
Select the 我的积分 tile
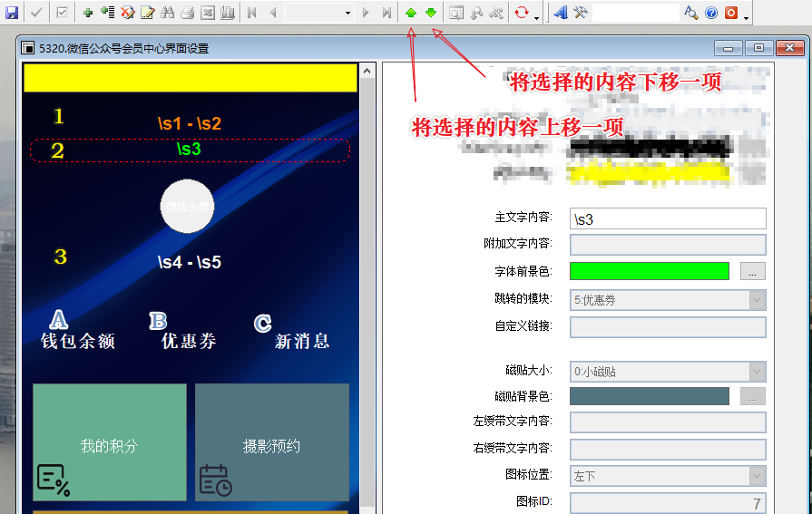pyautogui.click(x=109, y=442)
